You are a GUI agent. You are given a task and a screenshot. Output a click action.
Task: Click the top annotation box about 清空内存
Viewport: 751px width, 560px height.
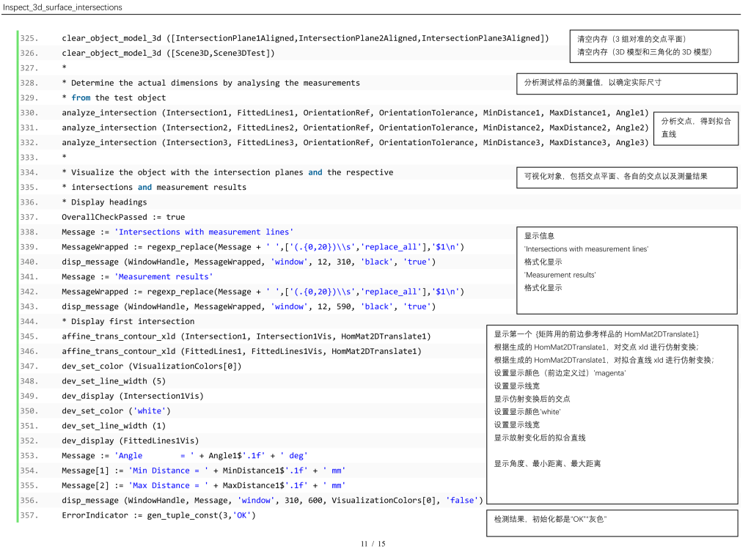pyautogui.click(x=653, y=45)
